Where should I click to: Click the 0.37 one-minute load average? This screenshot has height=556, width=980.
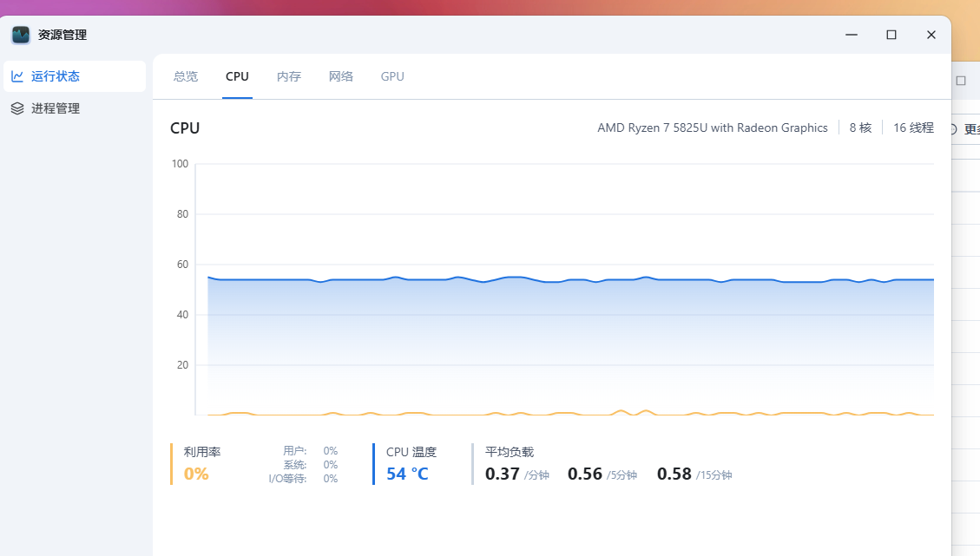(x=503, y=474)
